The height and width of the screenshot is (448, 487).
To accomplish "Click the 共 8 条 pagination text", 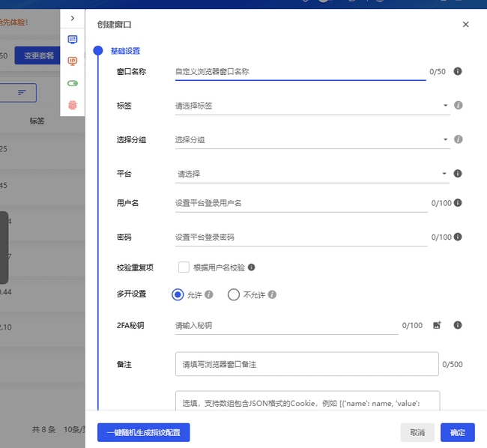I will click(x=43, y=430).
